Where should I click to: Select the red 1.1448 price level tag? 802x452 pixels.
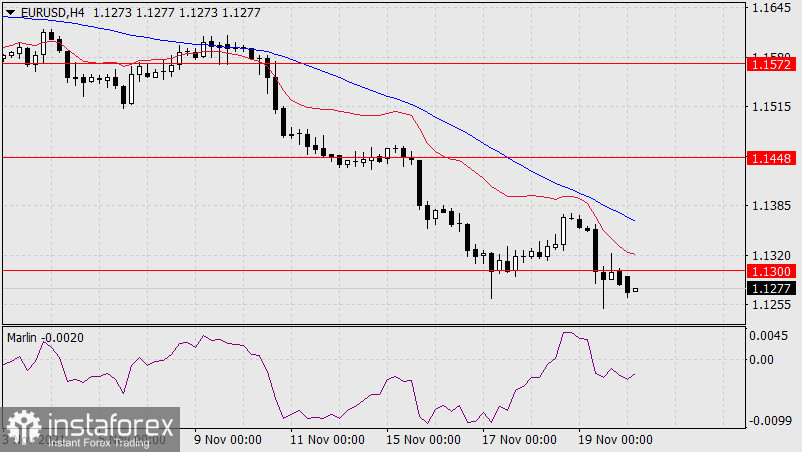coord(770,158)
